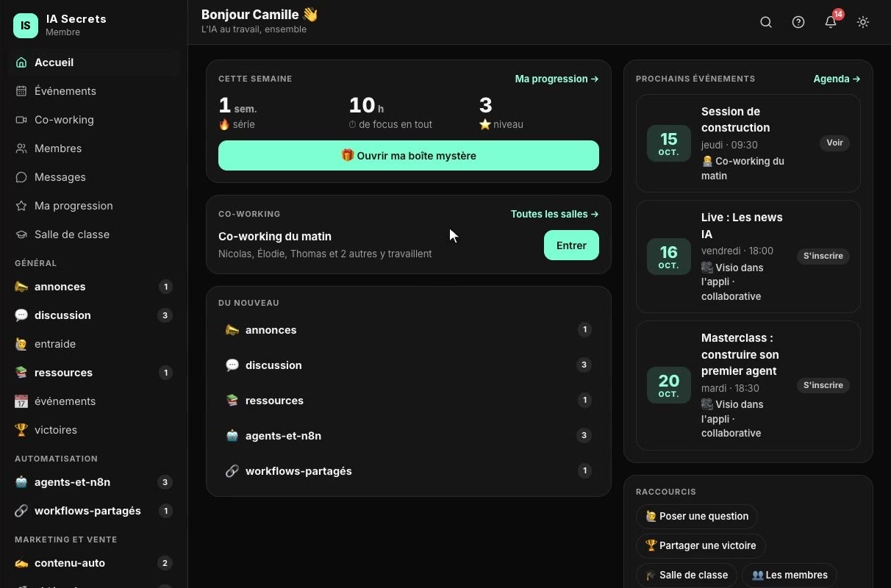891x588 pixels.
Task: Click the Messages speech bubble icon
Action: pyautogui.click(x=21, y=177)
